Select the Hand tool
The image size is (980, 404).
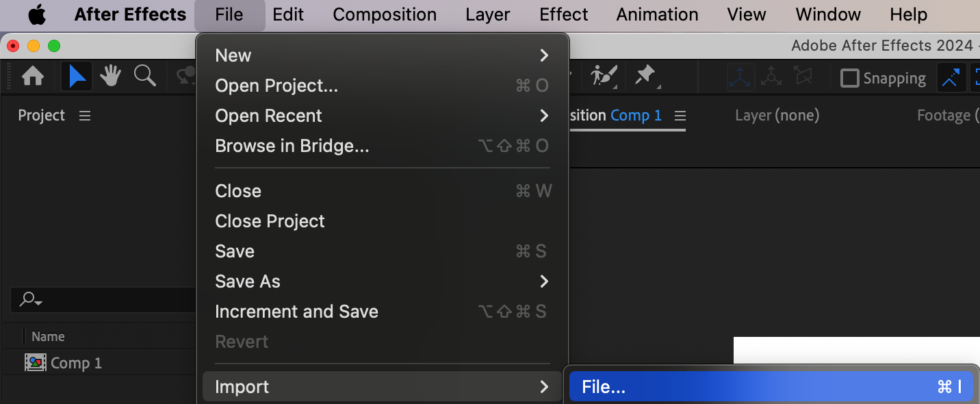(110, 77)
